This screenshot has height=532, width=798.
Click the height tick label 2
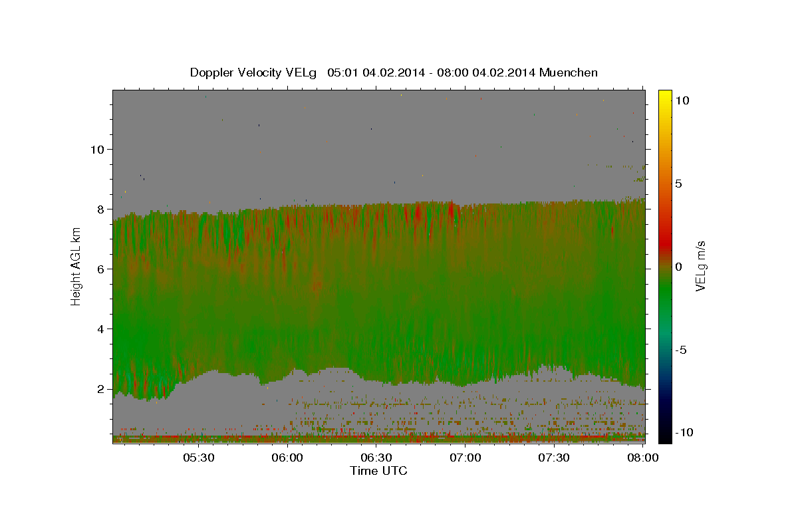click(x=100, y=388)
